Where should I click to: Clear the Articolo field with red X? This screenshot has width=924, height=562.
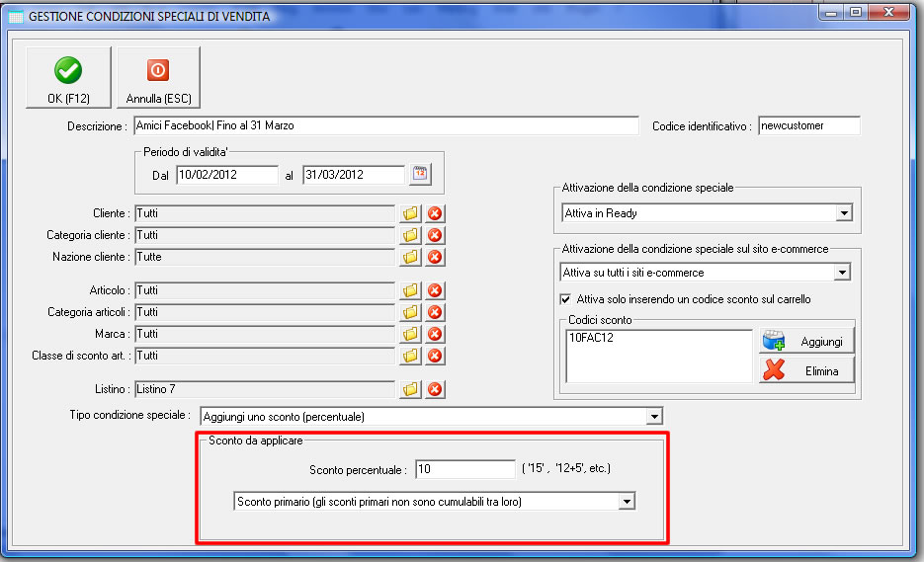[435, 290]
